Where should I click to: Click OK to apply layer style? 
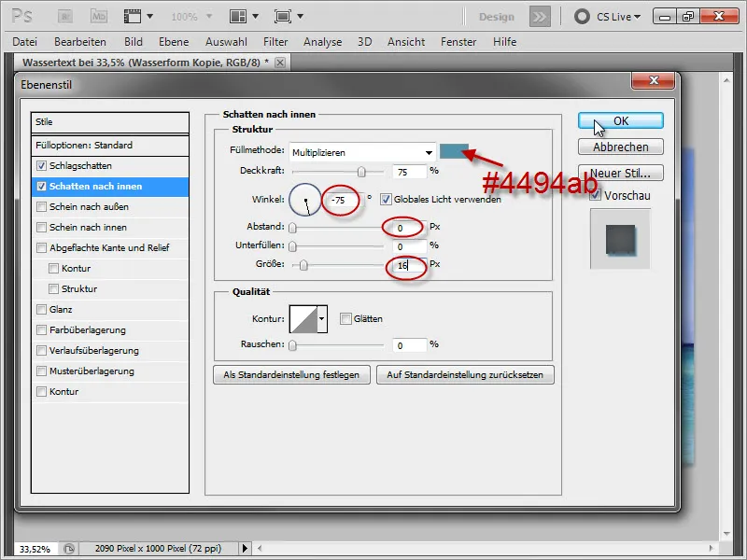pyautogui.click(x=620, y=121)
